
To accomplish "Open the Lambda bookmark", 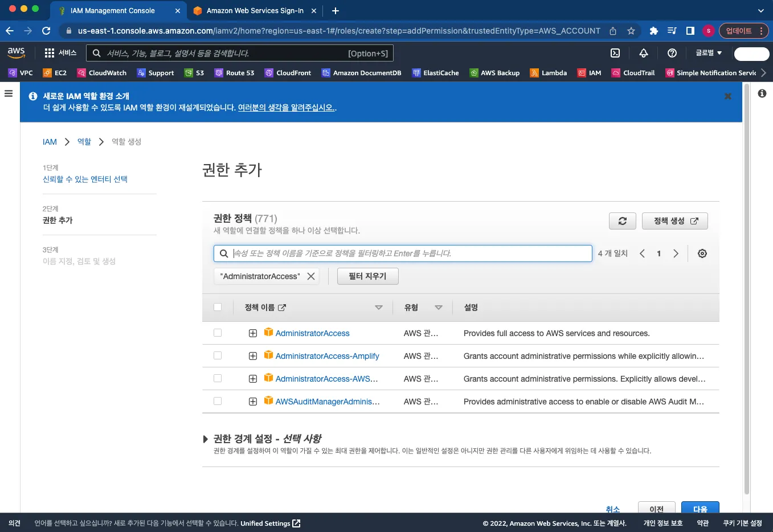I will [549, 73].
